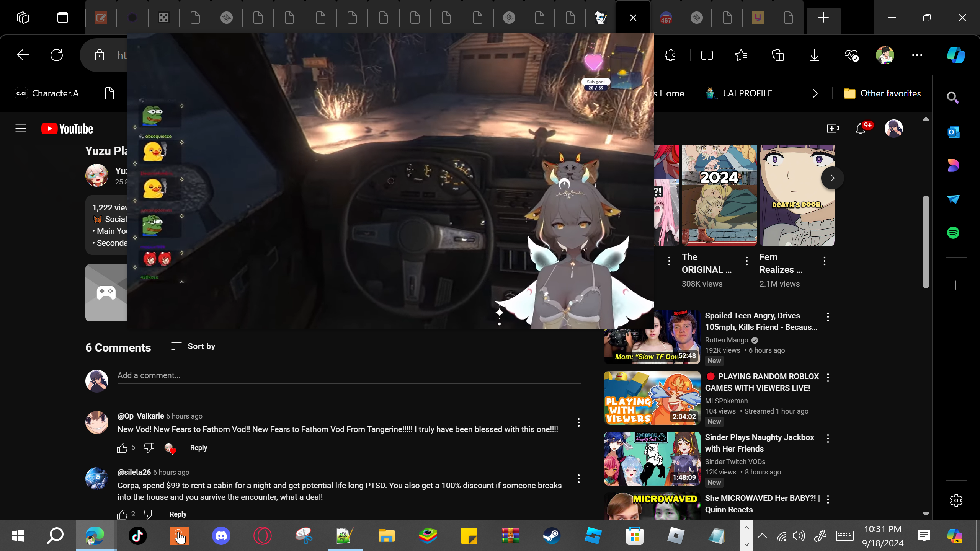The height and width of the screenshot is (551, 980).
Task: Open the Sort by comments dropdown
Action: coord(193,346)
